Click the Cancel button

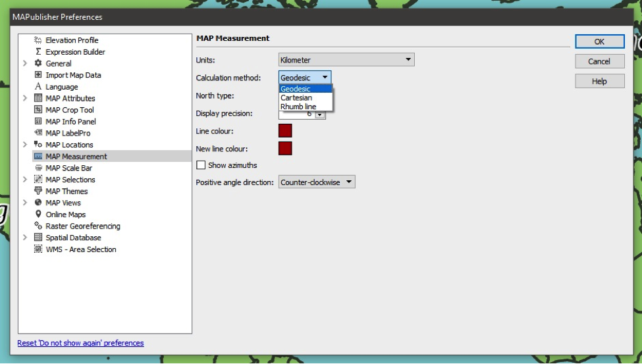click(x=599, y=61)
